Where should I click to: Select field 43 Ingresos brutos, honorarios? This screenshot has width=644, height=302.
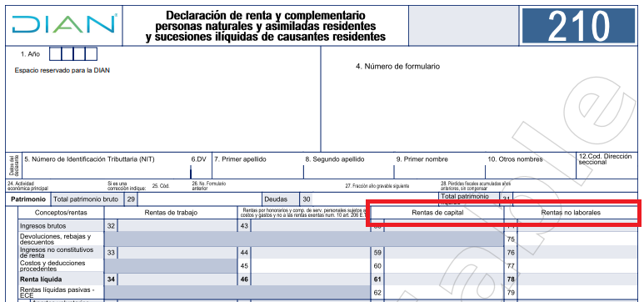click(311, 225)
